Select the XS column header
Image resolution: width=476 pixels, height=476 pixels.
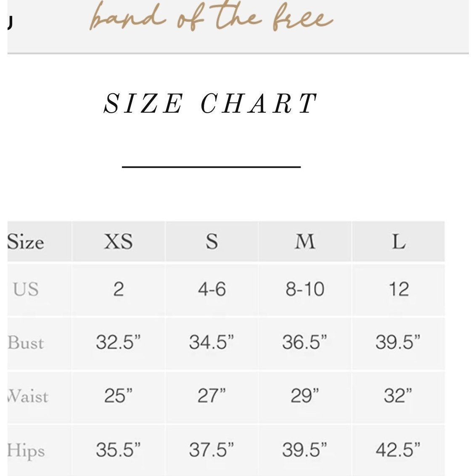(119, 242)
